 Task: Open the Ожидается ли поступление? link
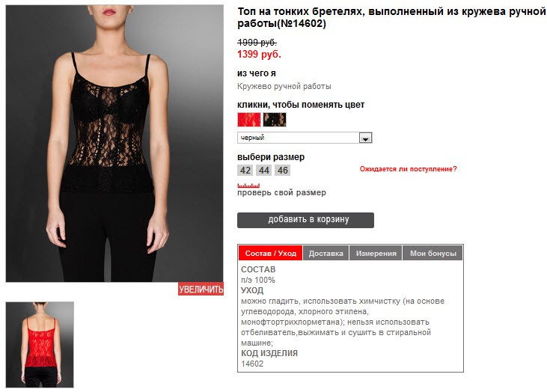tap(408, 169)
